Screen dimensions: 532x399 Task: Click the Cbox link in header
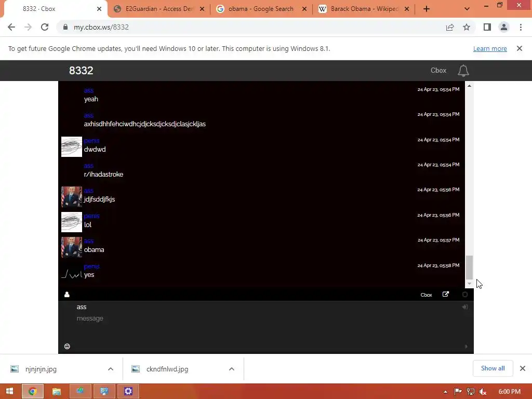[438, 70]
